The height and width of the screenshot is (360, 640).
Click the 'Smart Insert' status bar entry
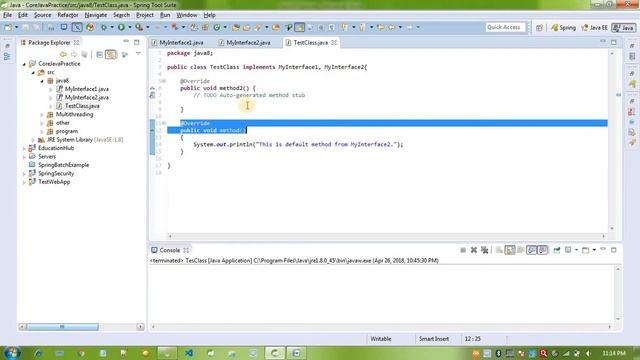coord(433,339)
